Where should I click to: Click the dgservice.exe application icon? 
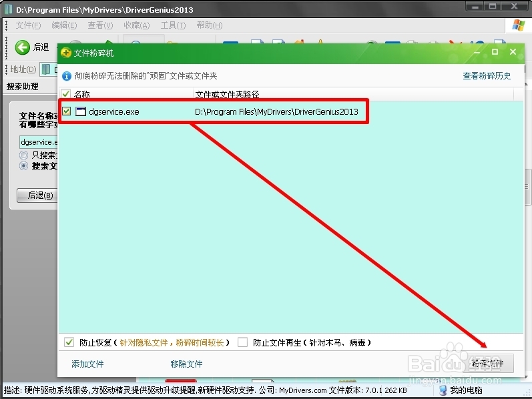point(80,111)
